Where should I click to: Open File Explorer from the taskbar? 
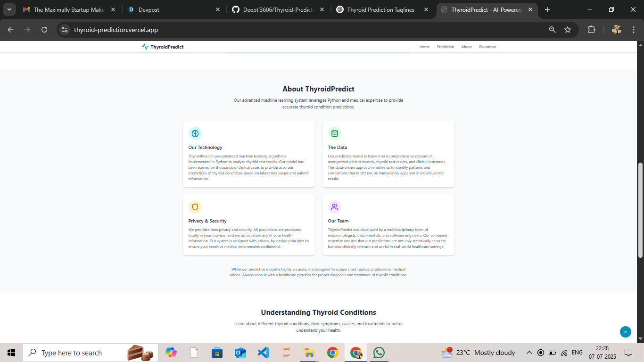[309, 353]
